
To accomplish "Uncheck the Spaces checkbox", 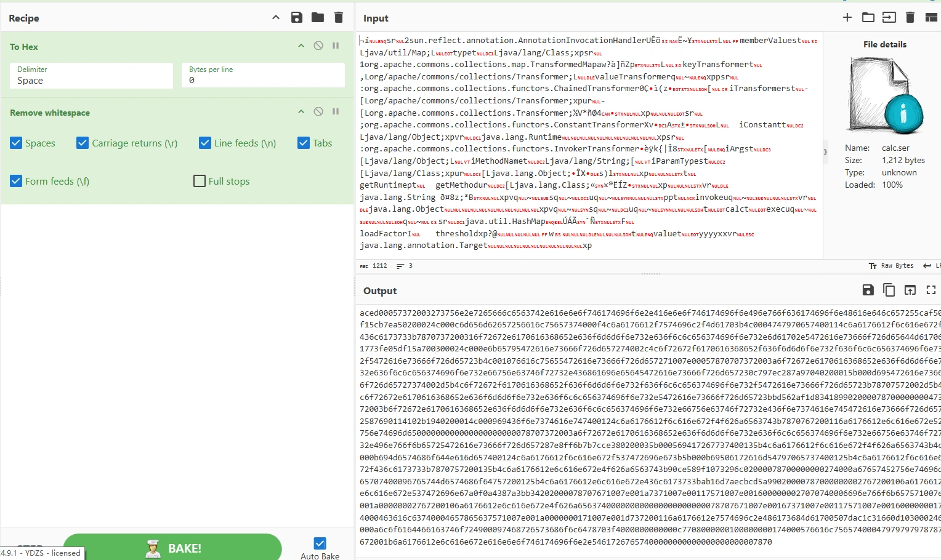I will 17,143.
